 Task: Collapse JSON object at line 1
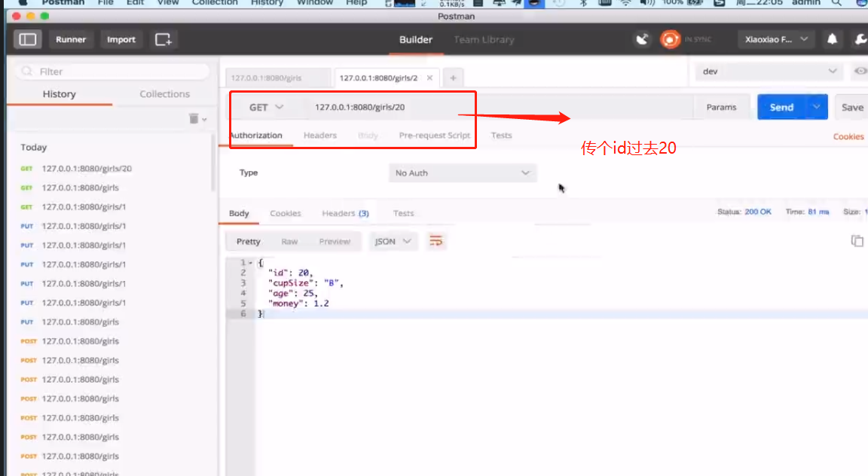point(250,263)
